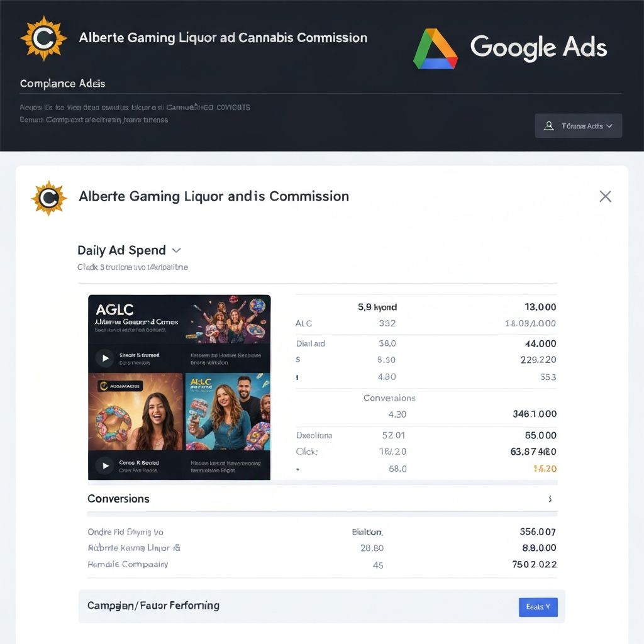Click the user profile icon in the header
644x644 pixels.
(548, 126)
